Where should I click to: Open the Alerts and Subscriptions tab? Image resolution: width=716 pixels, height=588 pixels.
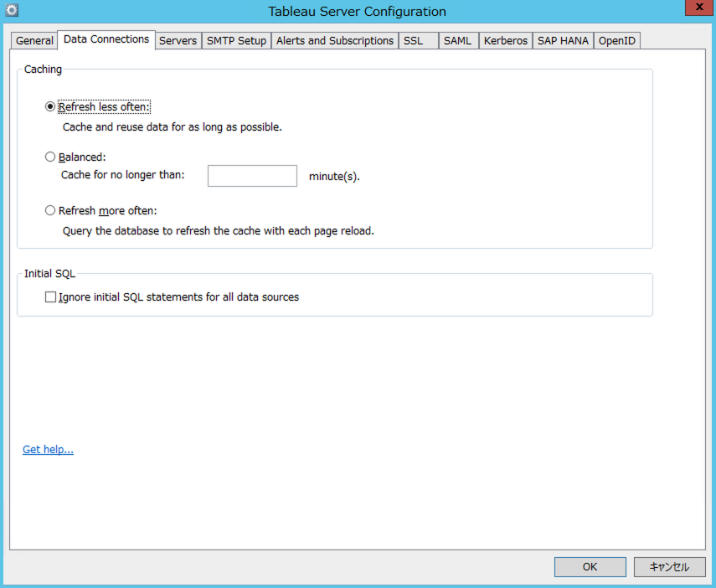click(x=334, y=41)
